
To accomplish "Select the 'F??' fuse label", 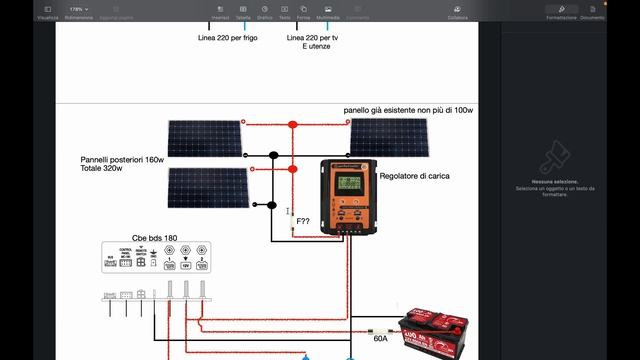I will click(303, 221).
